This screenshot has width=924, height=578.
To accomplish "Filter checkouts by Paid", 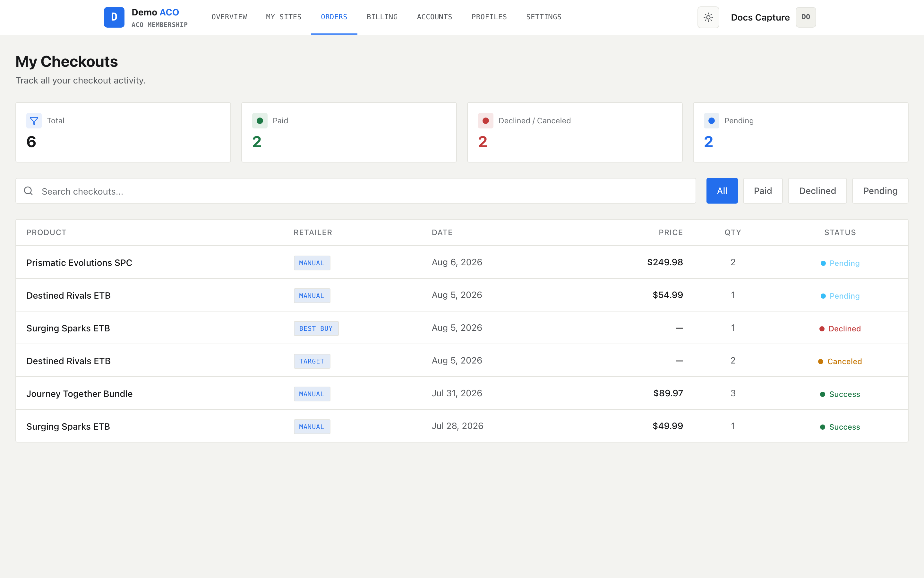I will tap(763, 191).
